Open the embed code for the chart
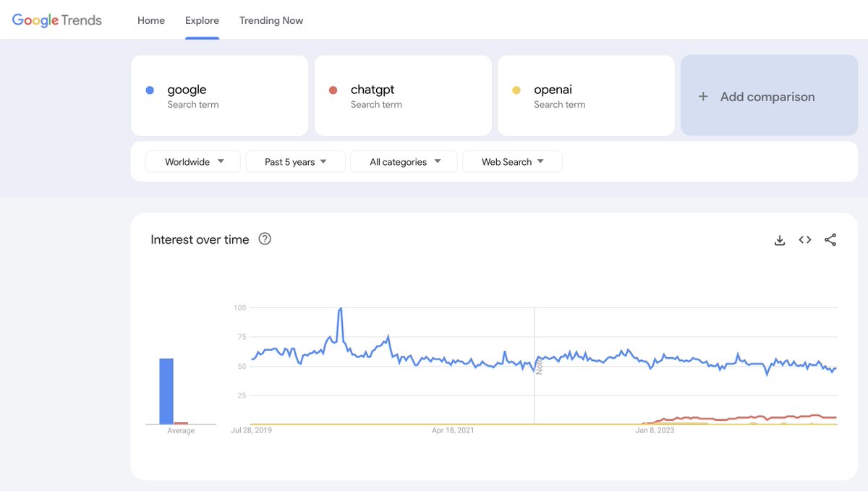 [x=804, y=239]
